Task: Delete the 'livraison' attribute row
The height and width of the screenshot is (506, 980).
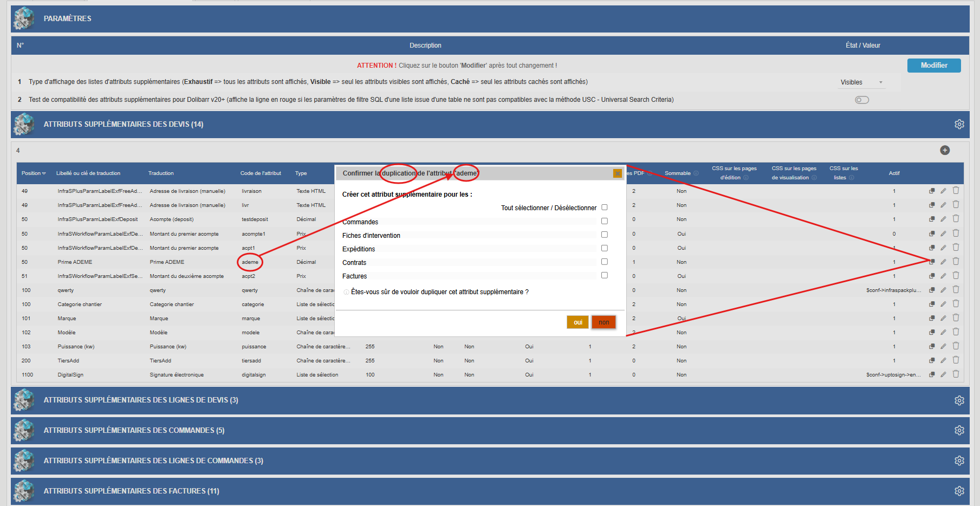Action: click(x=956, y=190)
